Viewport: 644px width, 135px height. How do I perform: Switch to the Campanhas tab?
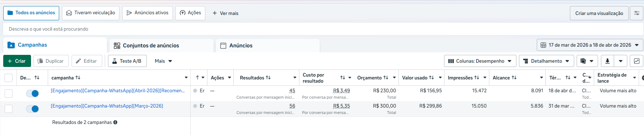click(x=55, y=45)
